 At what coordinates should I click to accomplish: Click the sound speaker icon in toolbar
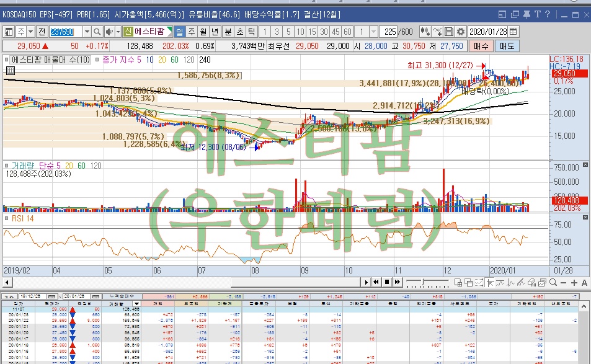pyautogui.click(x=109, y=32)
